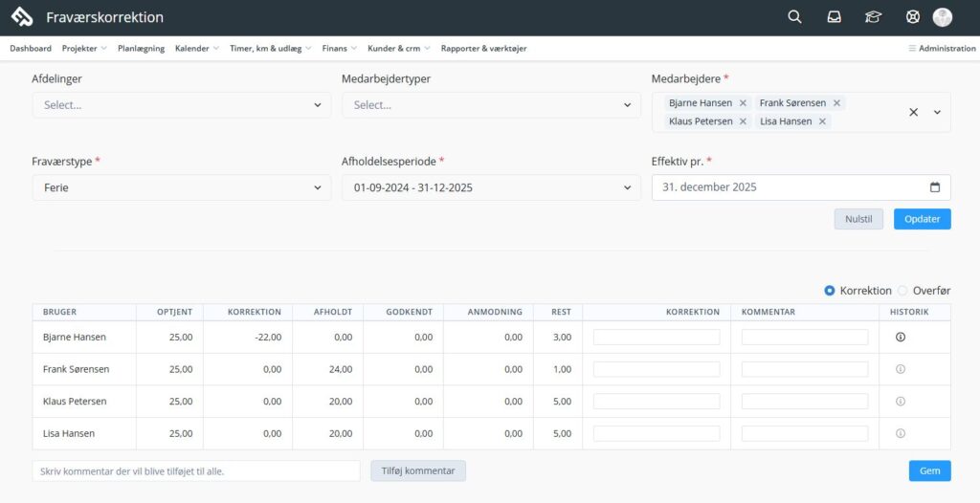Screen dimensions: 980x503
Task: Click the graduation cap academy icon
Action: tap(873, 17)
